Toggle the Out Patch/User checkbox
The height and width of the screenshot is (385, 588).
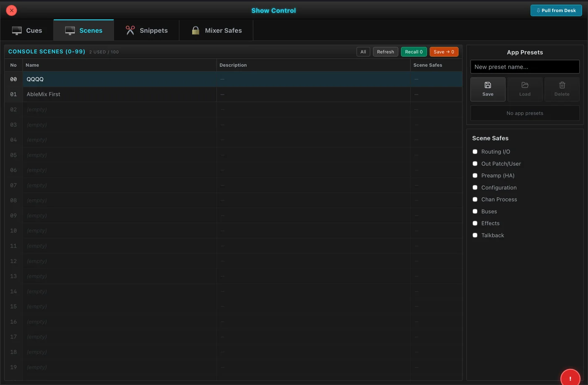click(x=475, y=164)
